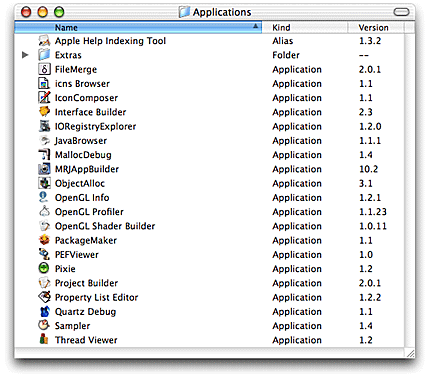Select the "Interface Builder" name text
428x377 pixels.
90,112
